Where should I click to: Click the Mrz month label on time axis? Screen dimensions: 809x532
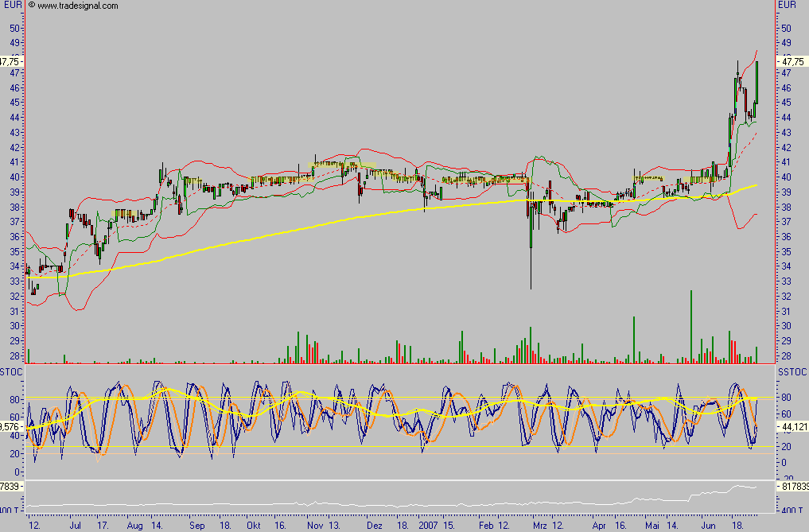tap(540, 526)
